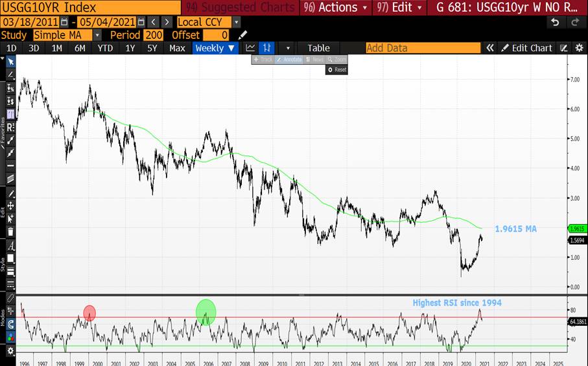Open end date calendar picker
This screenshot has width=588, height=366.
[x=141, y=22]
